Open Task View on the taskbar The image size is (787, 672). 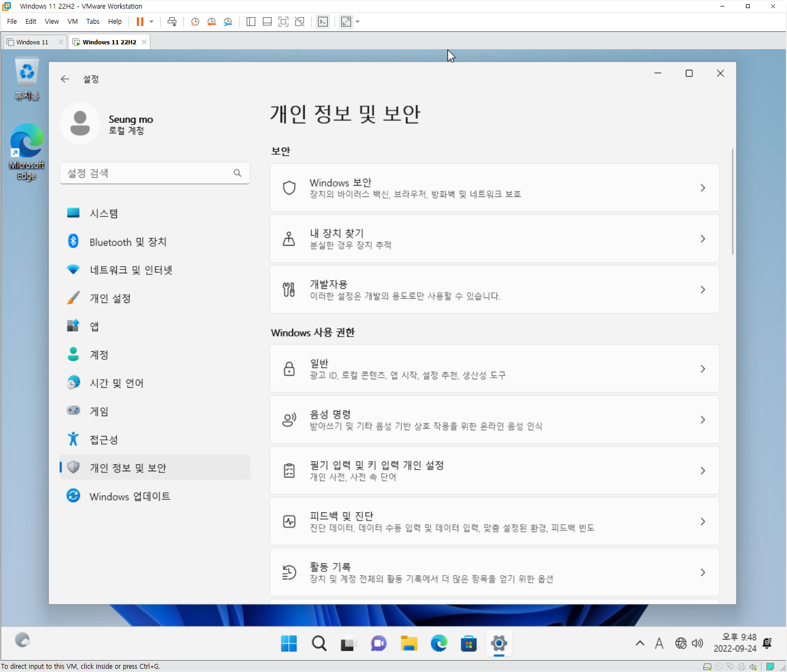click(x=348, y=643)
